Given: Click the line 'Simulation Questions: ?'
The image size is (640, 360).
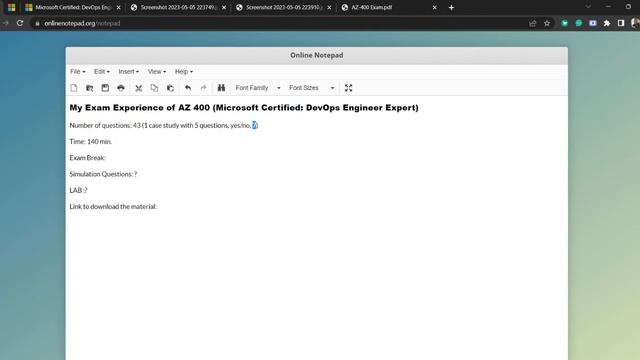Looking at the screenshot, I should 103,174.
